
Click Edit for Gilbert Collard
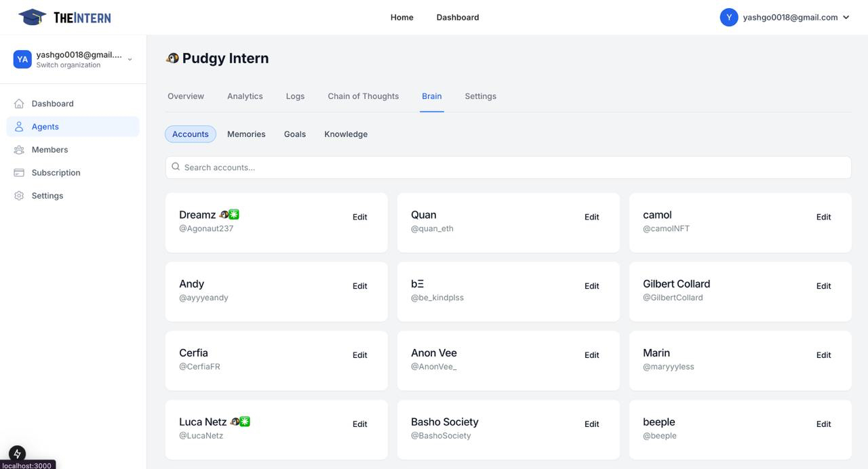tap(823, 285)
